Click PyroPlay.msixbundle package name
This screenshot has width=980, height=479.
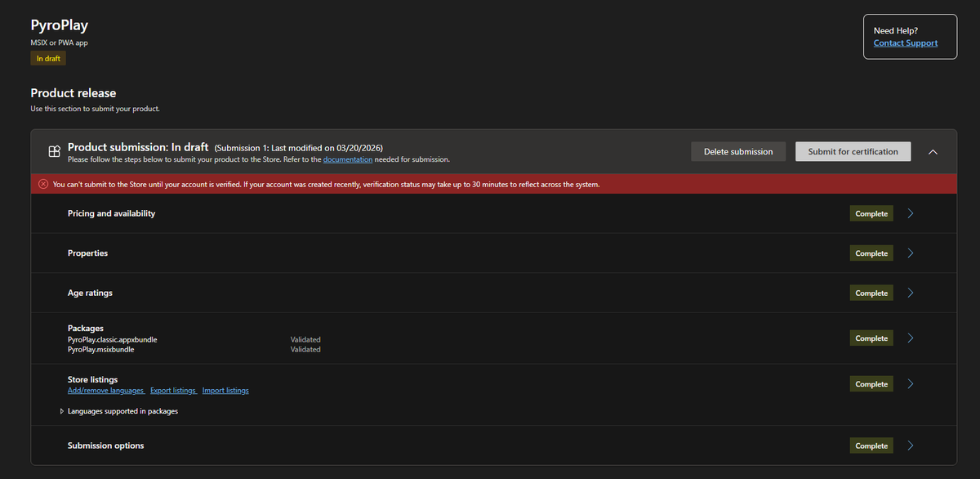point(100,349)
